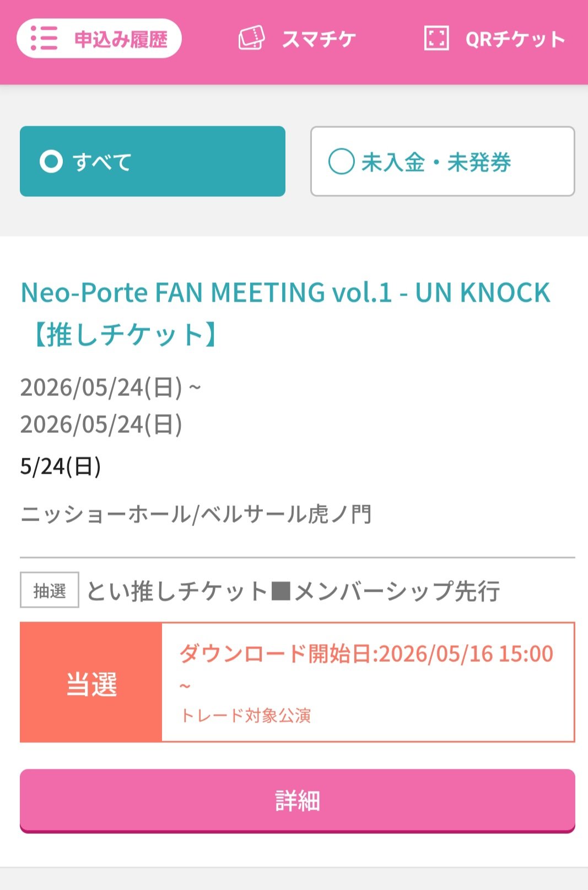Click the 当選 result badge
Viewport: 588px width, 890px height.
point(91,683)
